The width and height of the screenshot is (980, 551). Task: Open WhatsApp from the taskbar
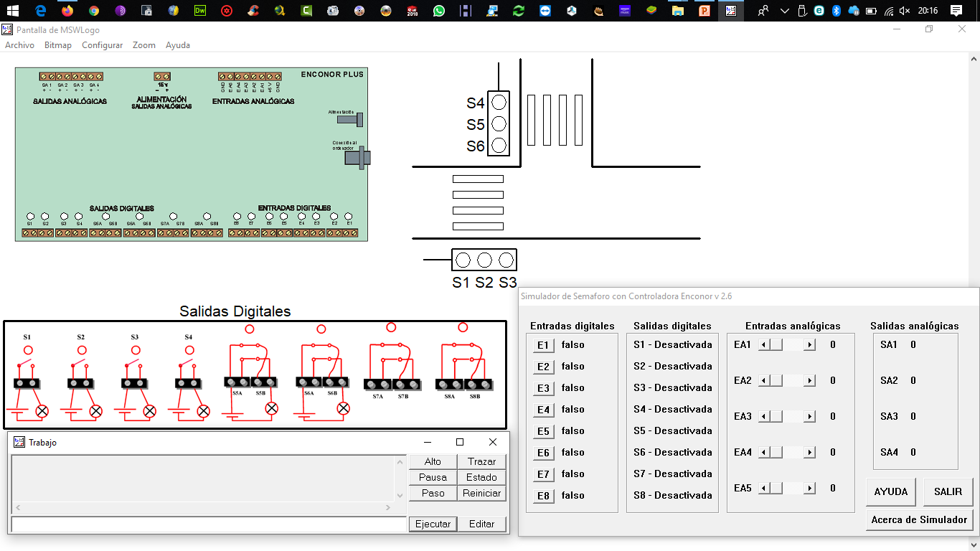tap(438, 11)
